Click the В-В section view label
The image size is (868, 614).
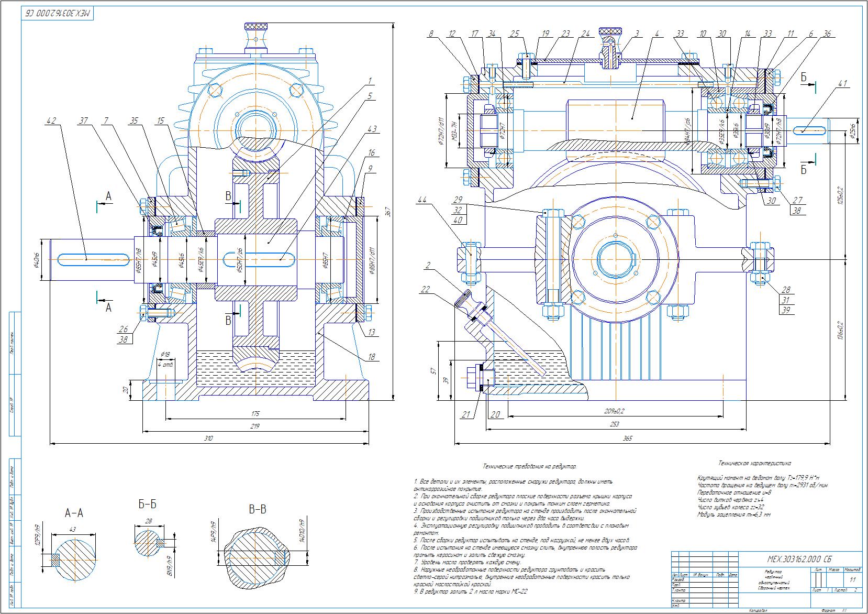pos(257,510)
